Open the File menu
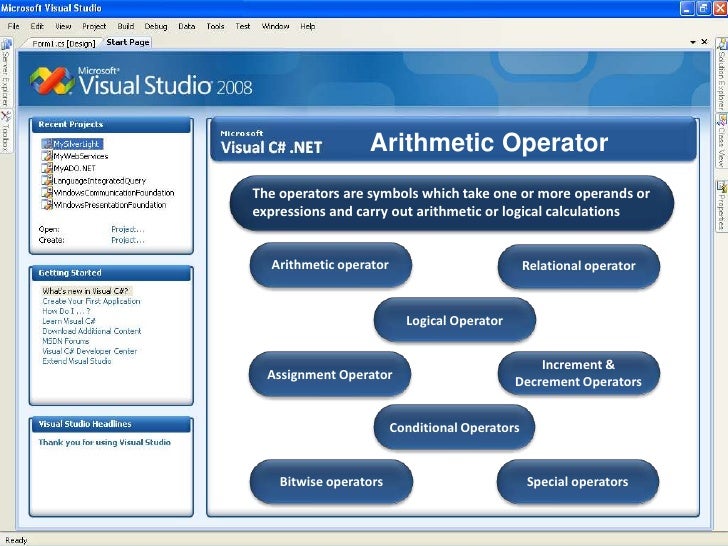The height and width of the screenshot is (546, 728). point(13,26)
